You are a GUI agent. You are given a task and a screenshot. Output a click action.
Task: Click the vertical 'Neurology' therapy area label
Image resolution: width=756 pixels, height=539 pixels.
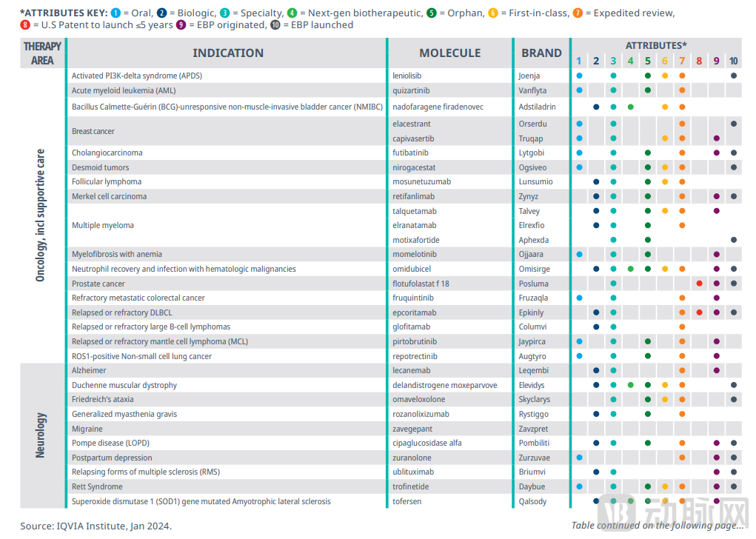pyautogui.click(x=41, y=435)
